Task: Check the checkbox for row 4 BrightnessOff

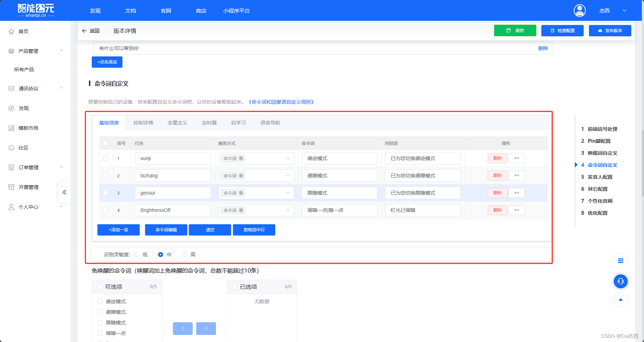Action: 106,210
